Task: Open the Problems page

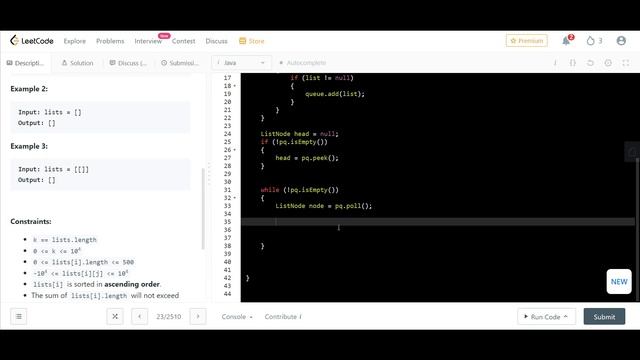Action: (110, 41)
